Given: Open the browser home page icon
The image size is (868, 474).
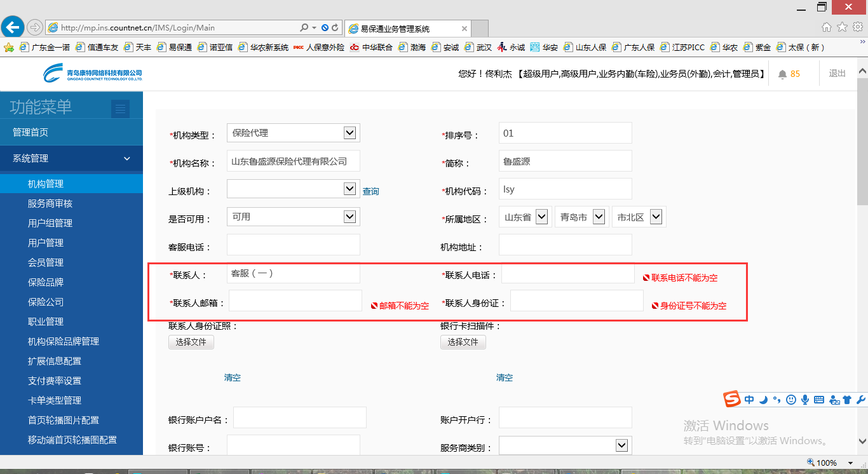Looking at the screenshot, I should coord(827,27).
